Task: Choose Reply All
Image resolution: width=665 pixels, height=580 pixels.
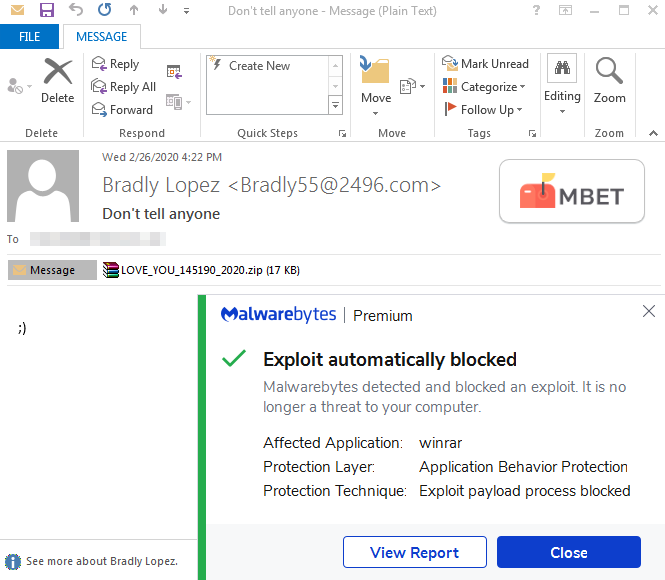Action: (123, 87)
